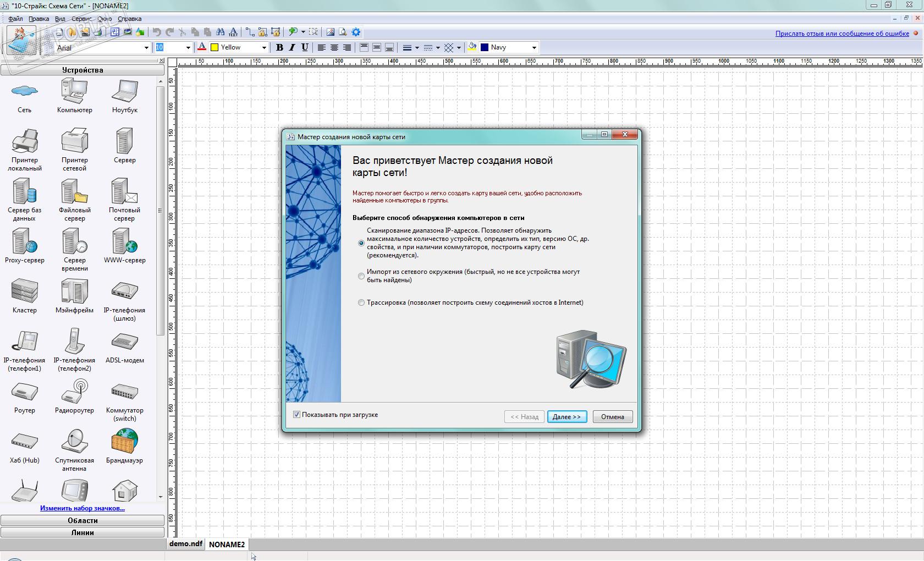The height and width of the screenshot is (561, 924).
Task: Click the redo arrow icon
Action: (169, 32)
